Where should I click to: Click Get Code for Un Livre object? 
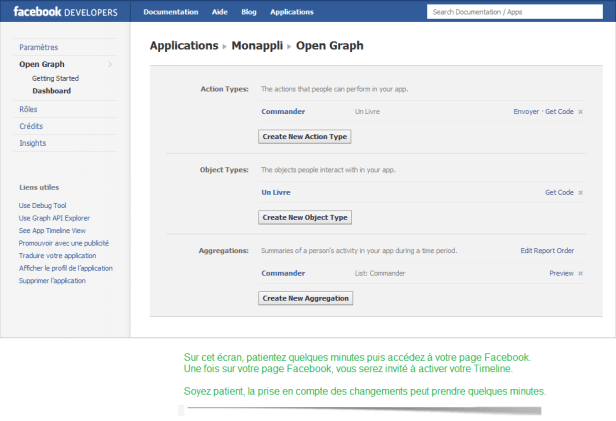559,192
